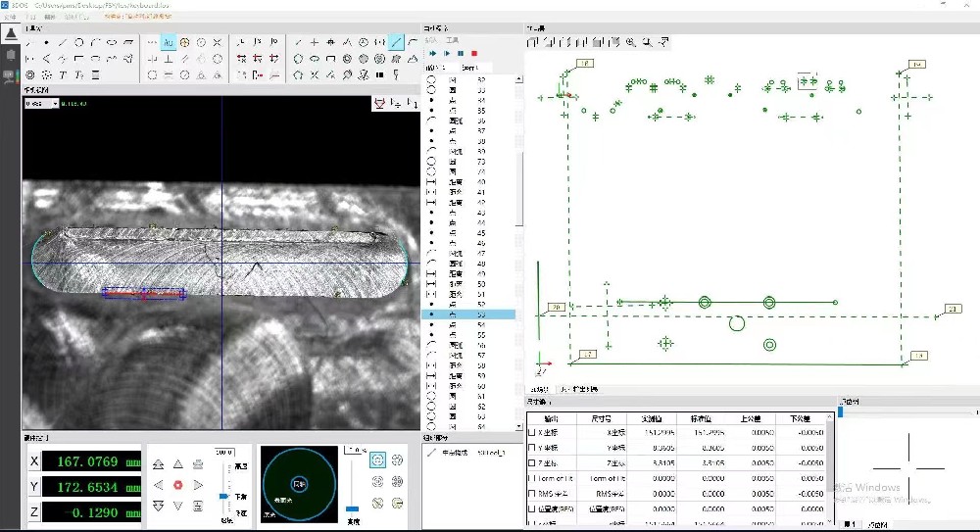Viewport: 980px width, 532px height.
Task: Tick the X坐标 checkbox in the results table
Action: click(x=532, y=432)
